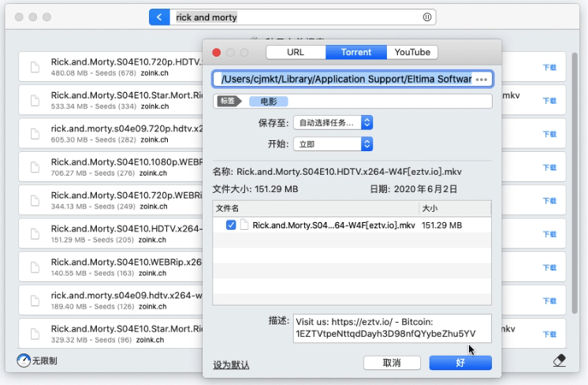Click file icon of 151.29 MB search result
This screenshot has width=588, height=385.
tap(35, 234)
